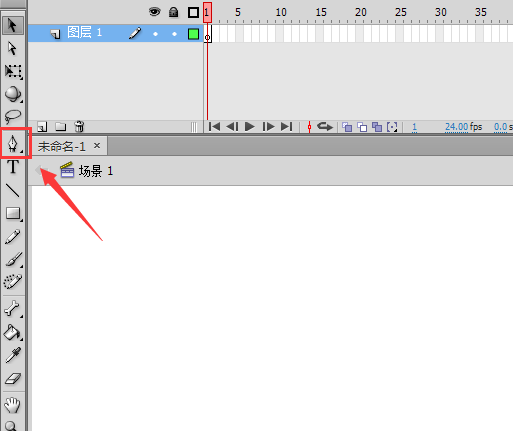Add a new layer folder

pos(61,127)
